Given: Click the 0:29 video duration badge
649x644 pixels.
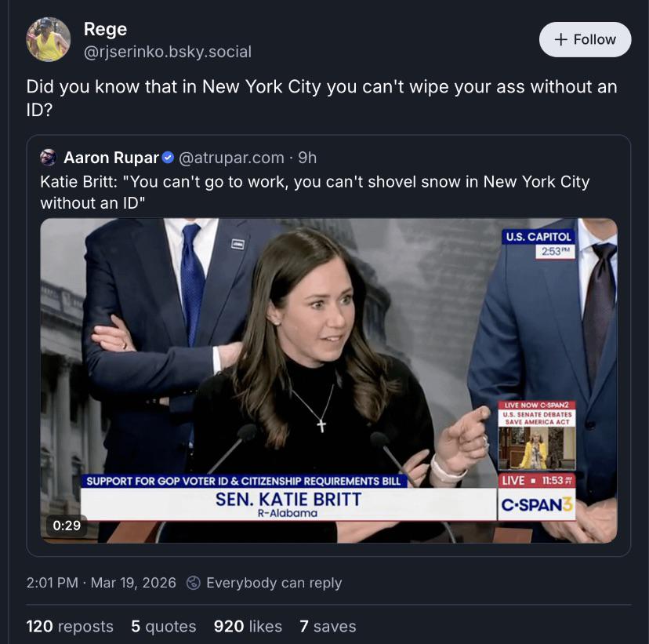Looking at the screenshot, I should [67, 525].
